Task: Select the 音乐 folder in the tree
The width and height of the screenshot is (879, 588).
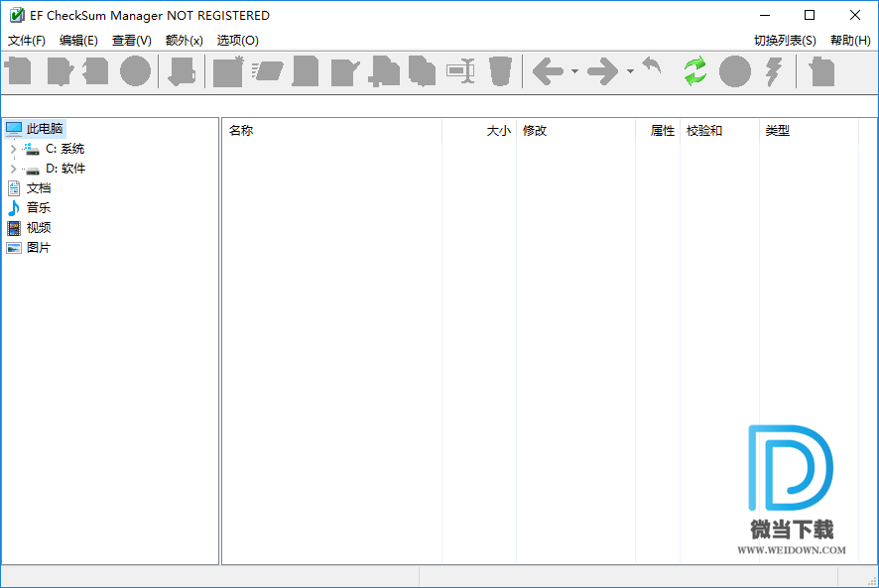Action: [x=38, y=208]
